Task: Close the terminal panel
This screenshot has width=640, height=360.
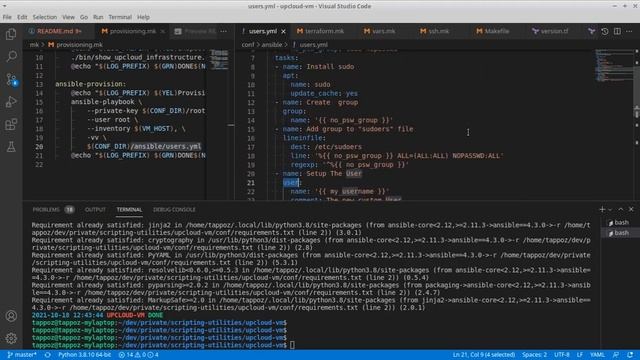Action: (x=631, y=209)
